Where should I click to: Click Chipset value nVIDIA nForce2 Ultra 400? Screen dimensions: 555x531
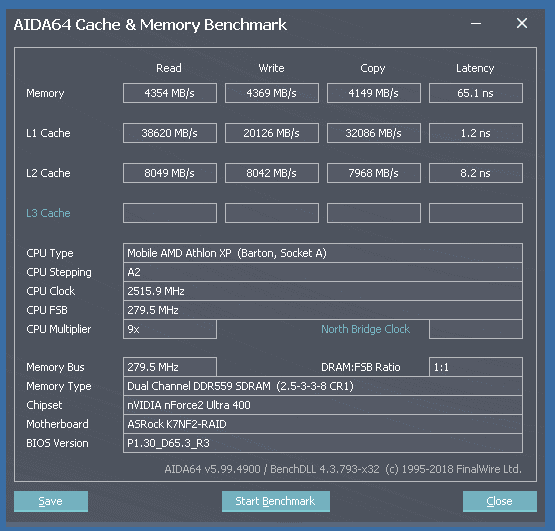(323, 405)
